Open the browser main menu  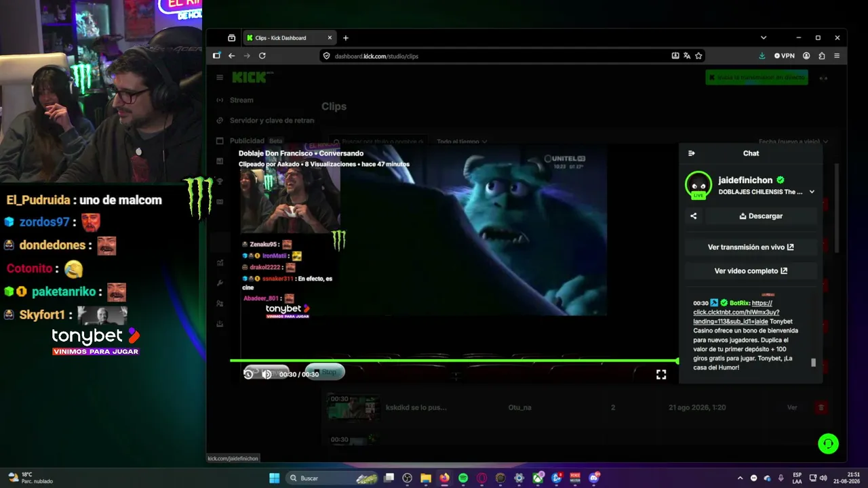click(x=837, y=56)
